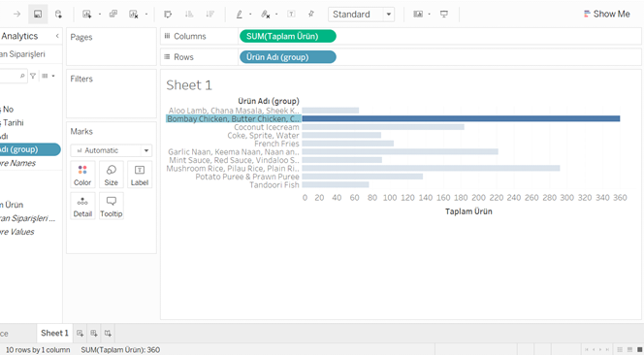Click the Show/Hide Cards icon
Image resolution: width=644 pixels, height=355 pixels.
click(x=418, y=14)
